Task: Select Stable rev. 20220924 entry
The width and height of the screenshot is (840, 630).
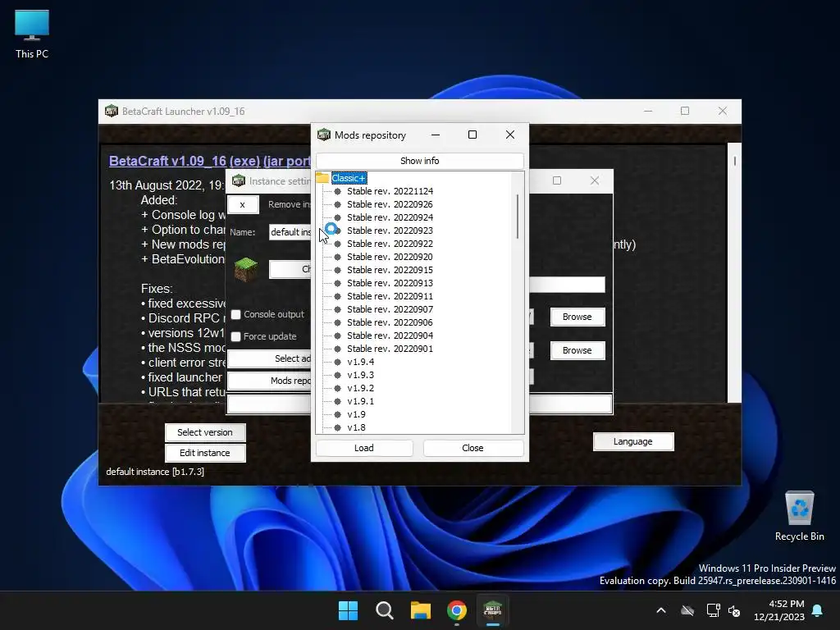Action: tap(390, 217)
